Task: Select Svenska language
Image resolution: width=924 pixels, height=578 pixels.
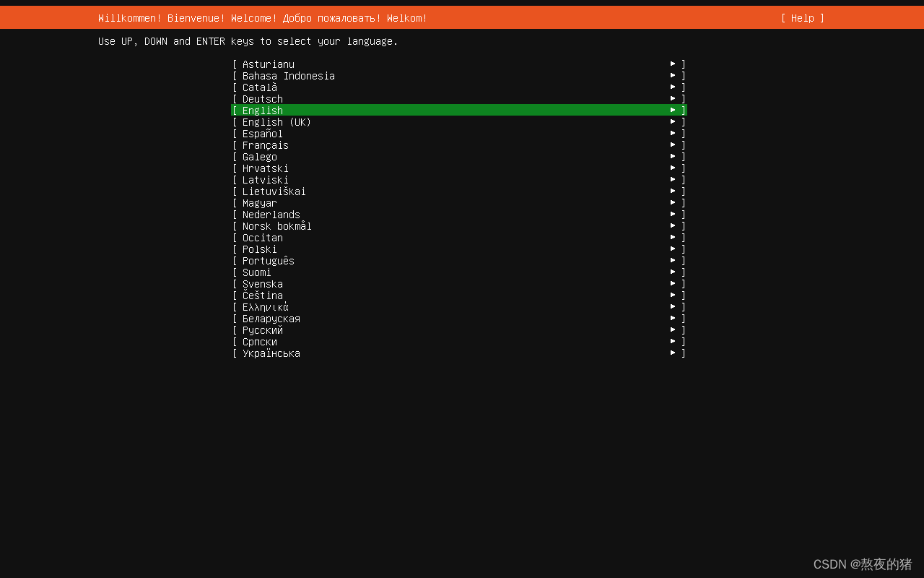Action: click(x=459, y=283)
